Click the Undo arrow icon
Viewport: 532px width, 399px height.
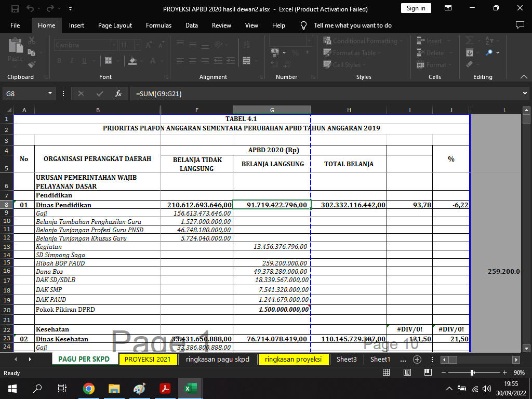[31, 9]
